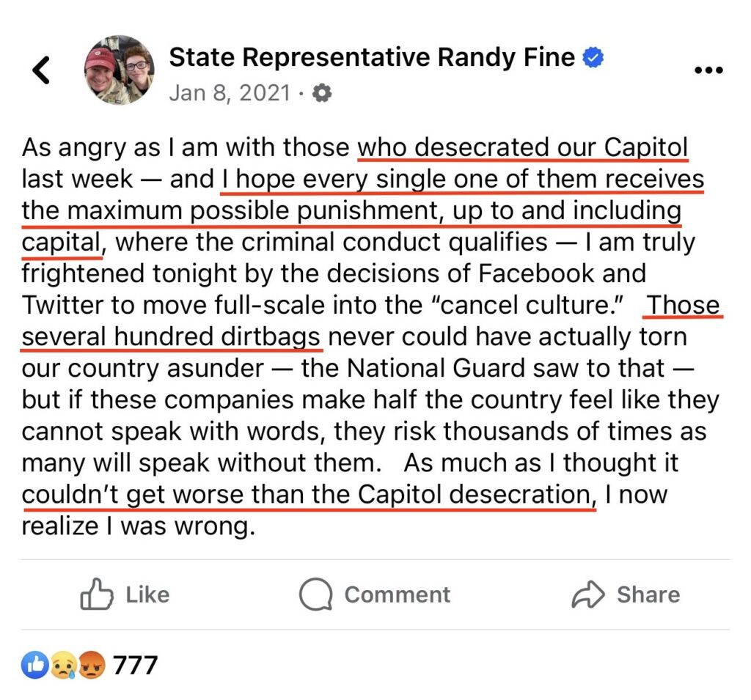Click the audience gear icon
The height and width of the screenshot is (700, 751).
(322, 94)
